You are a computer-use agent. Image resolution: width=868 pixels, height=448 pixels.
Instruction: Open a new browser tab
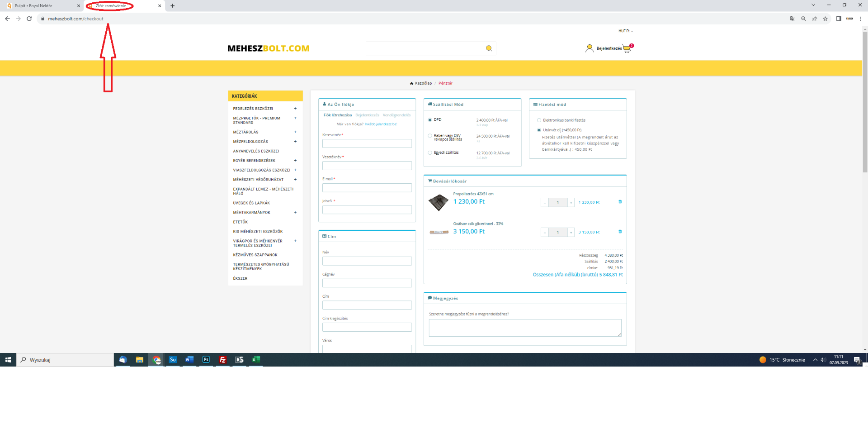[x=173, y=6]
